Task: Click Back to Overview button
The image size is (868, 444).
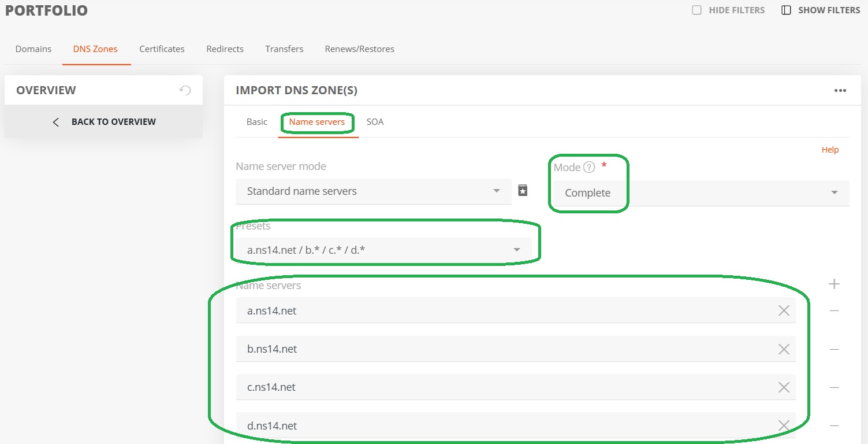Action: pyautogui.click(x=103, y=122)
